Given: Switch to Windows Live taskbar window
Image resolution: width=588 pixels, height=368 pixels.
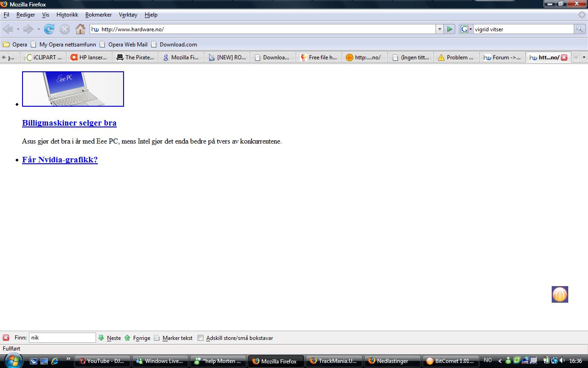Looking at the screenshot, I should 160,361.
